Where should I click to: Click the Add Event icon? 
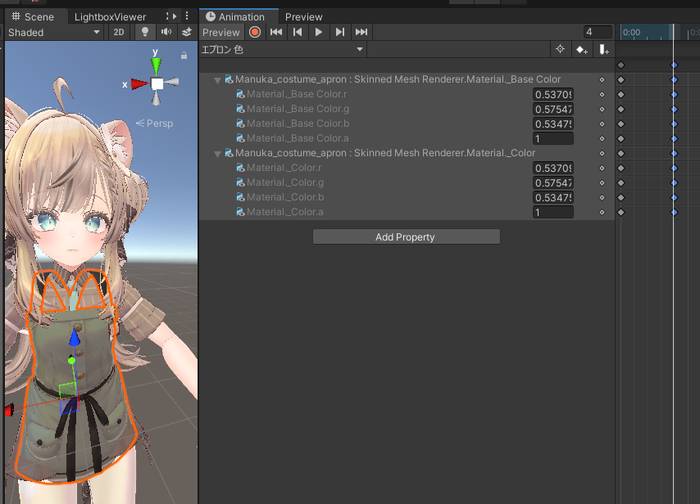pyautogui.click(x=604, y=50)
